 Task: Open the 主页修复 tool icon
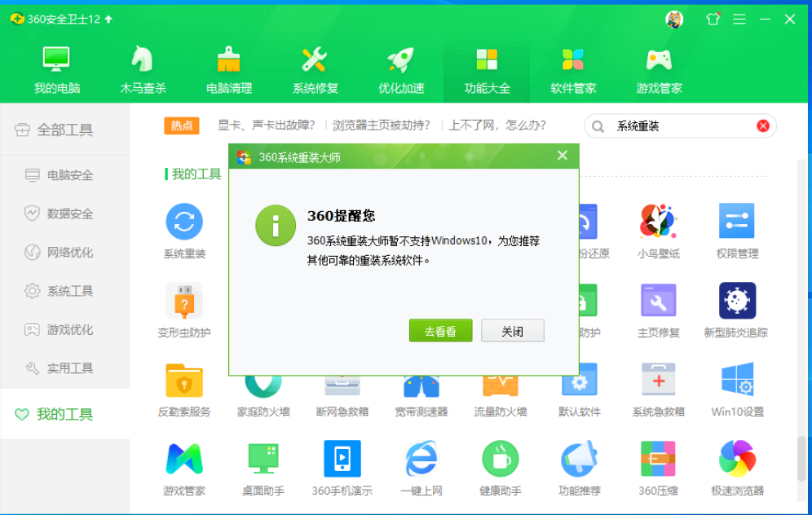(658, 301)
